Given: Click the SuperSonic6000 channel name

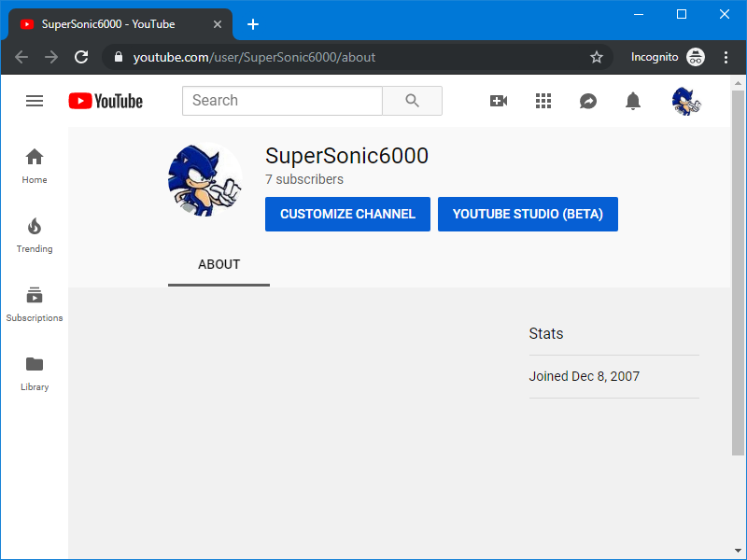Looking at the screenshot, I should tap(346, 156).
